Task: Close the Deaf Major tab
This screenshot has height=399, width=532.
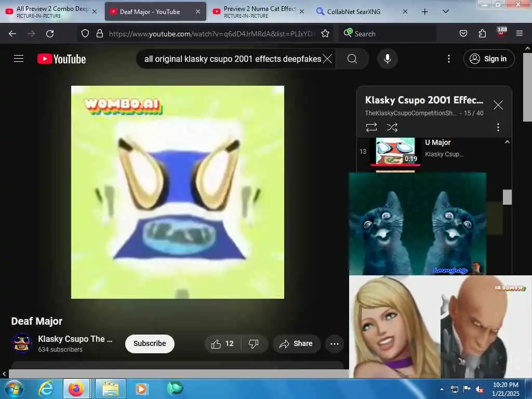Action: point(198,11)
